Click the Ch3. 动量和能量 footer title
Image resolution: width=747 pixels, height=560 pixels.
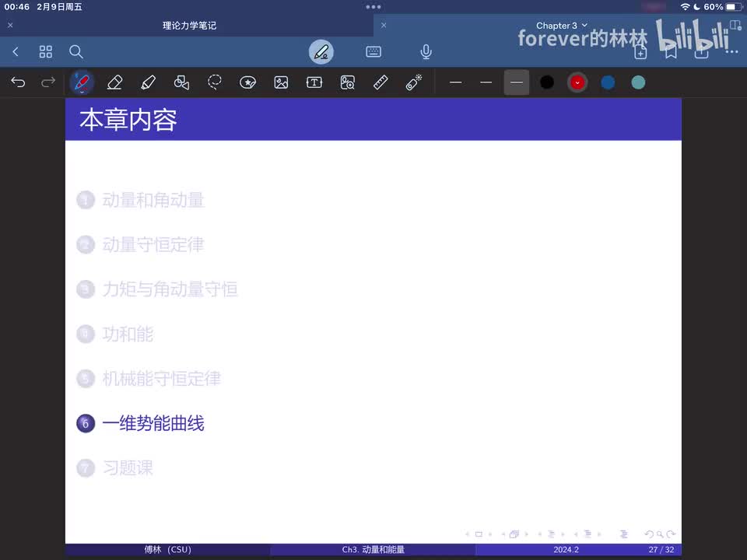373,550
